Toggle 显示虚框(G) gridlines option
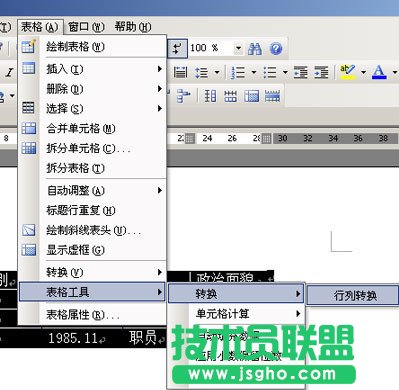The image size is (399, 390). pyautogui.click(x=92, y=250)
